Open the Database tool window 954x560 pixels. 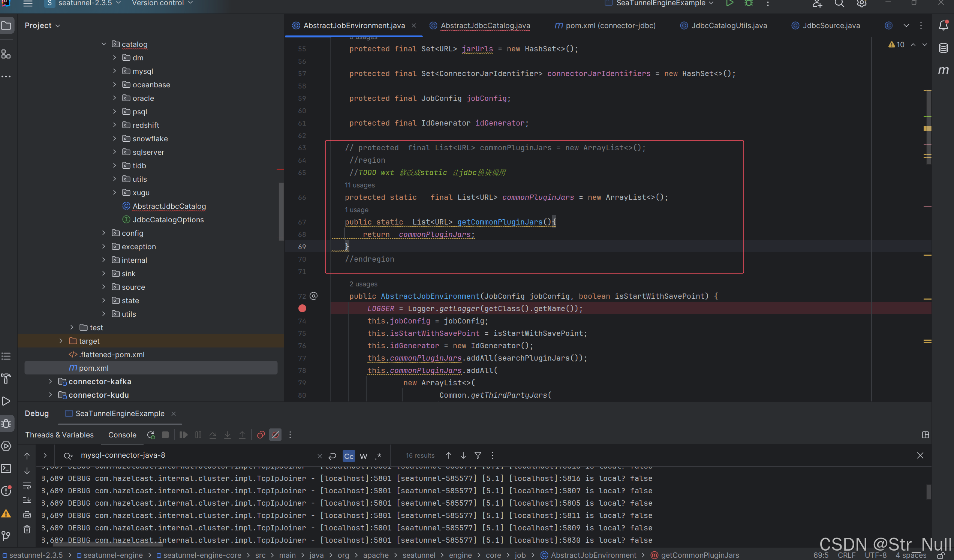coord(943,48)
